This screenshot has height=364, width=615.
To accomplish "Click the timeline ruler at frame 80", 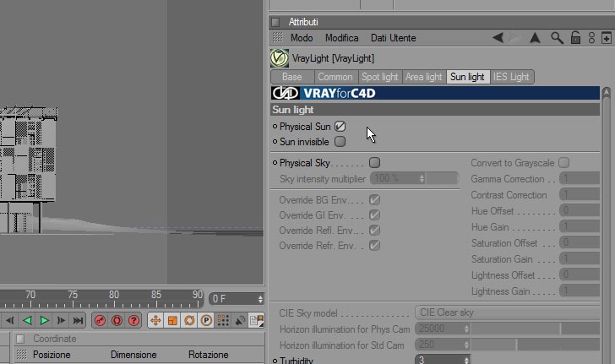I will (114, 299).
